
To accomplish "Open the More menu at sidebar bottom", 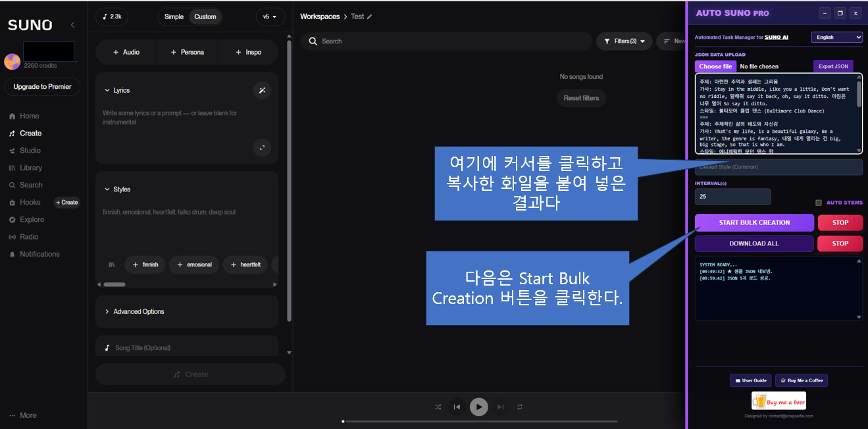I will [23, 415].
